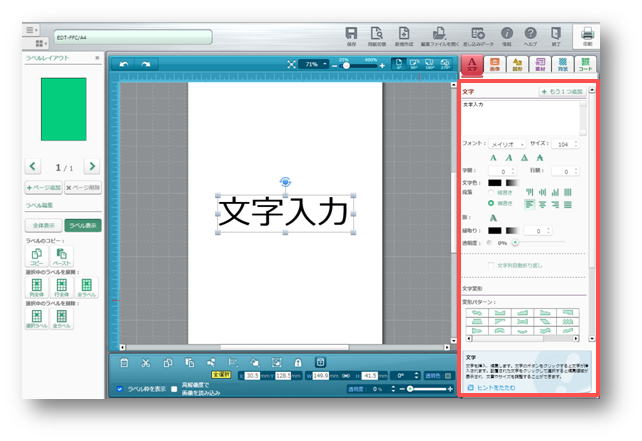Click the add another (もう1つ追加) button
The width and height of the screenshot is (642, 441).
(x=562, y=92)
